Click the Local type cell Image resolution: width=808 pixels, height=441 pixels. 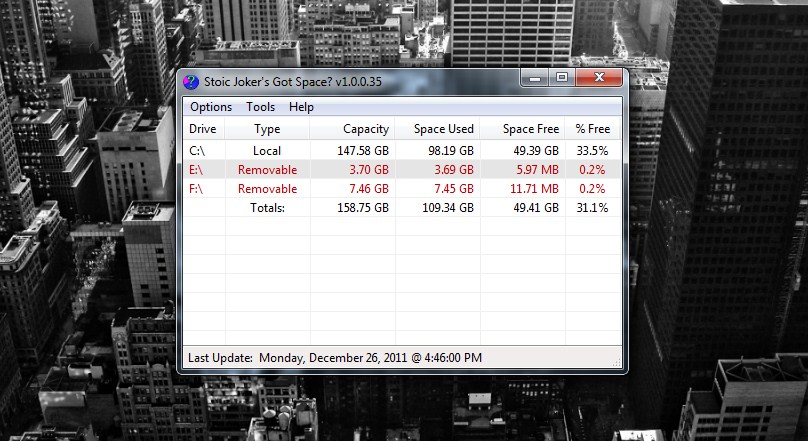tap(267, 151)
